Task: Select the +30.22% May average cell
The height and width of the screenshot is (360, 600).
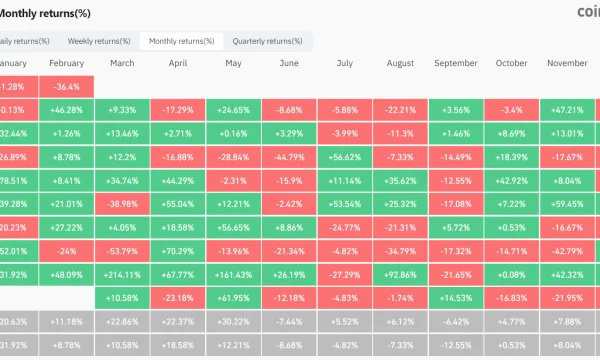Action: click(x=233, y=322)
